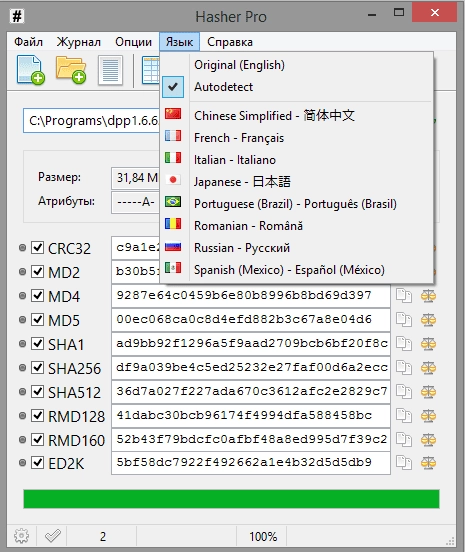Viewport: 465px width, 552px height.
Task: Click the Размер label
Action: point(59,177)
